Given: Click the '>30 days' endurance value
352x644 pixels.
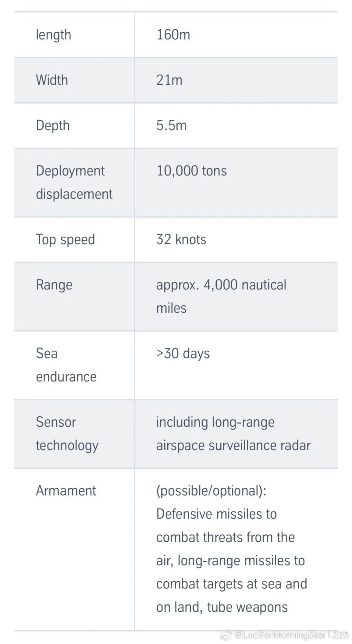Looking at the screenshot, I should [183, 354].
